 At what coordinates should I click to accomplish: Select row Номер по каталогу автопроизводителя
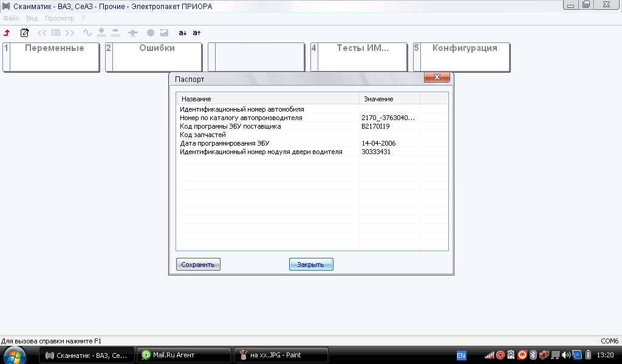pos(312,118)
